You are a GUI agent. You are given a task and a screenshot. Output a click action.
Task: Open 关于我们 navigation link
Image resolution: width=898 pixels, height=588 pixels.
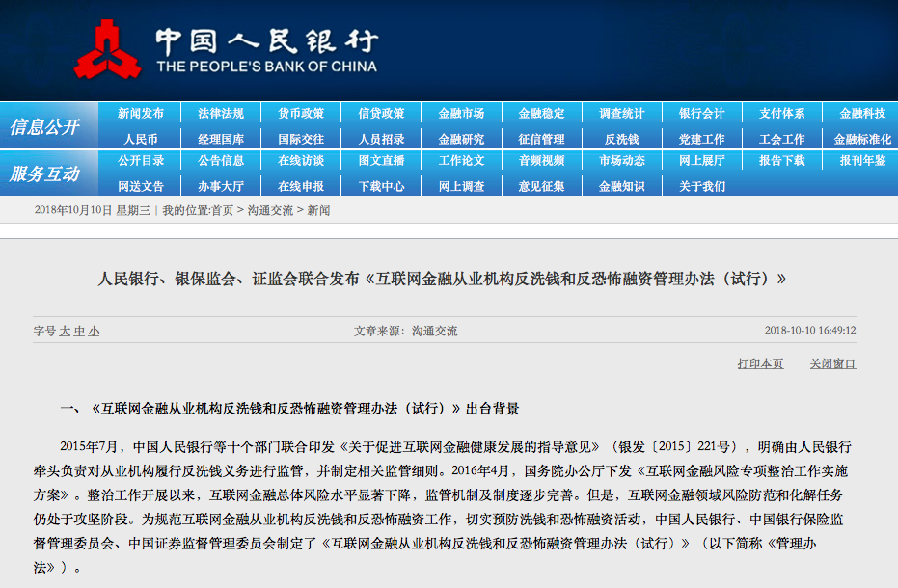click(x=702, y=187)
